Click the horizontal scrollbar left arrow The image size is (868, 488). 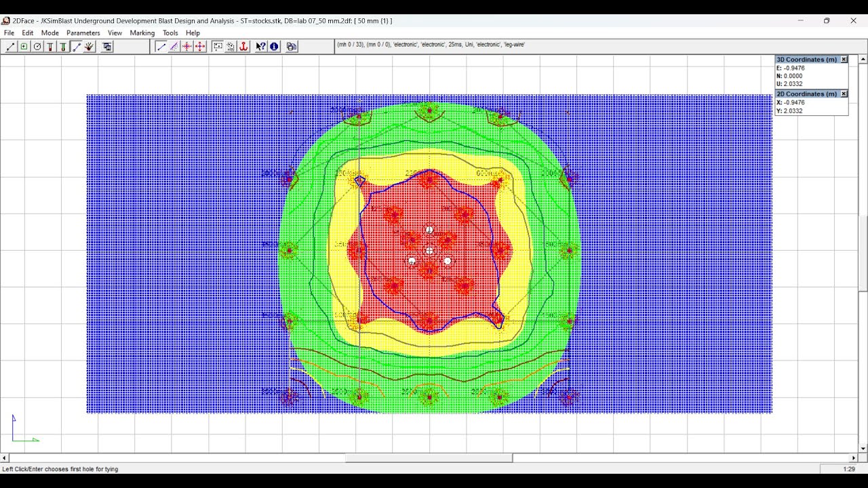click(x=5, y=458)
